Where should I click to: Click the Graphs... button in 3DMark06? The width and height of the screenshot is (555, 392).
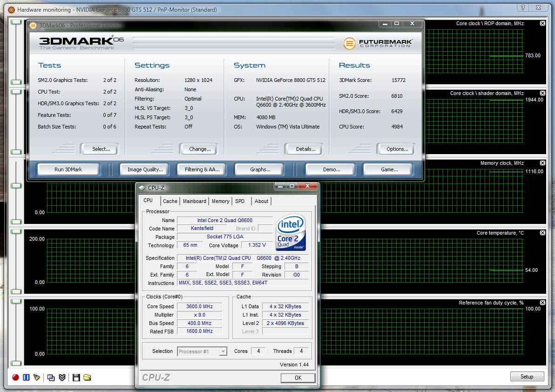260,169
